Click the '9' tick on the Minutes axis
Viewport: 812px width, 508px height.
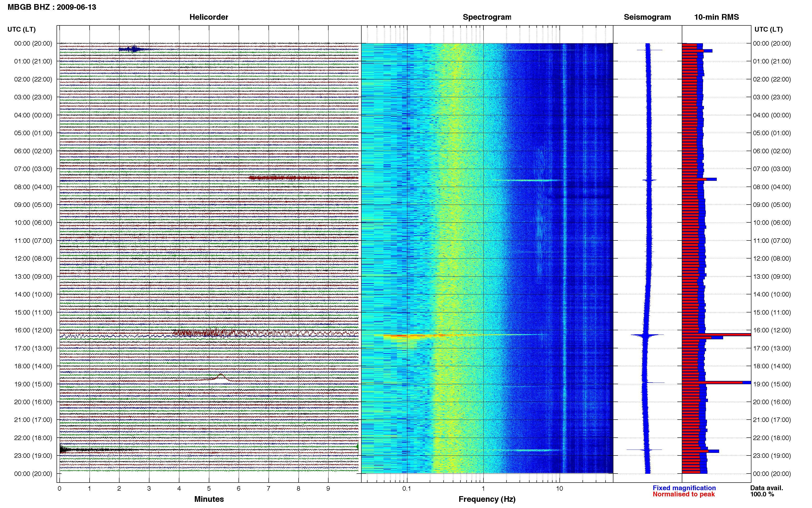coord(328,489)
